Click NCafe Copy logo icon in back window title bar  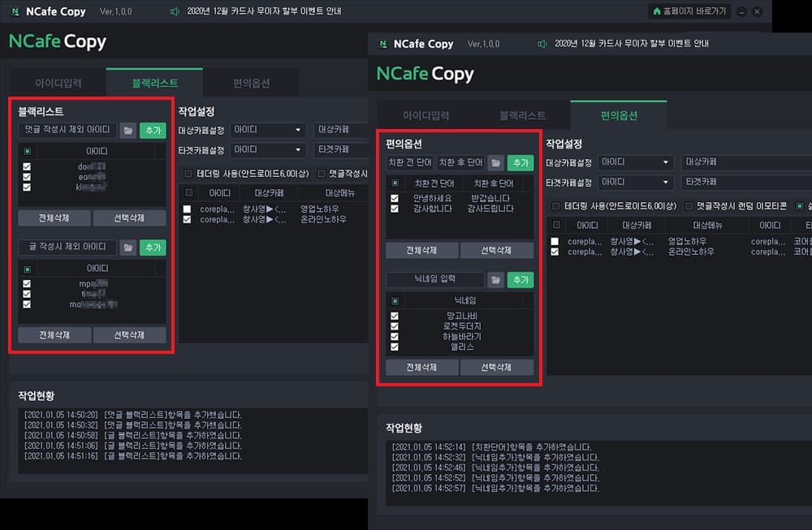(x=15, y=11)
